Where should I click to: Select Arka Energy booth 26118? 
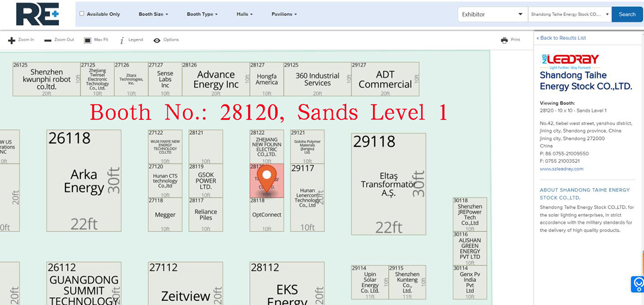84,182
